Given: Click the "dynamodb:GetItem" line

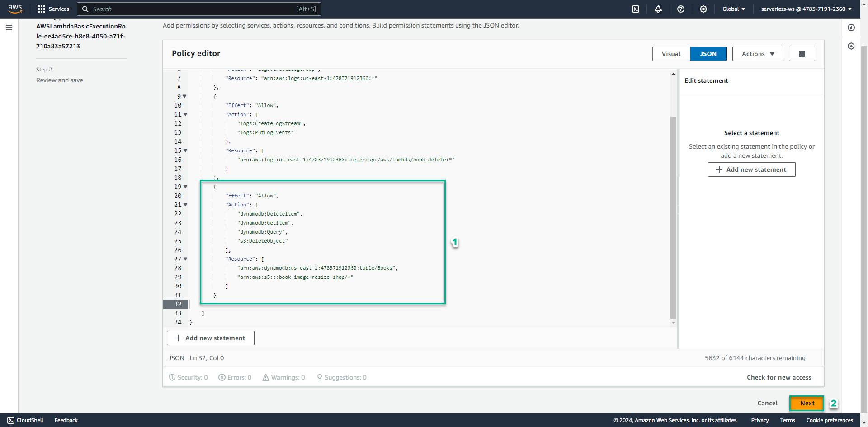Looking at the screenshot, I should (x=265, y=223).
